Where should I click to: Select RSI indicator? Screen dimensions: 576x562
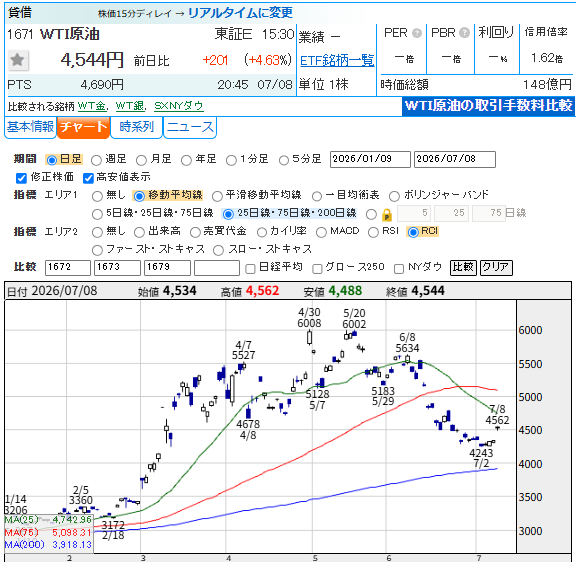373,232
